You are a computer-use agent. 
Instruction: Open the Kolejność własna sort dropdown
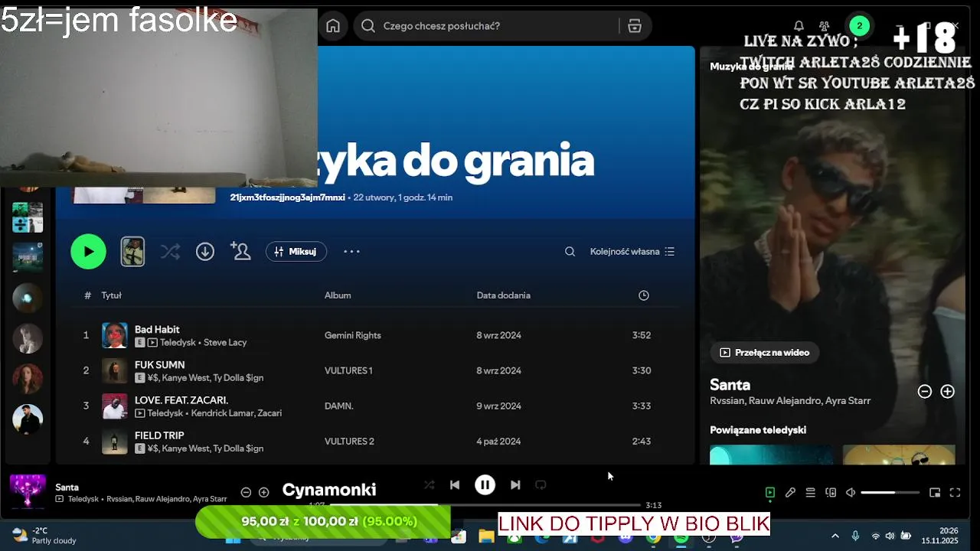click(632, 251)
